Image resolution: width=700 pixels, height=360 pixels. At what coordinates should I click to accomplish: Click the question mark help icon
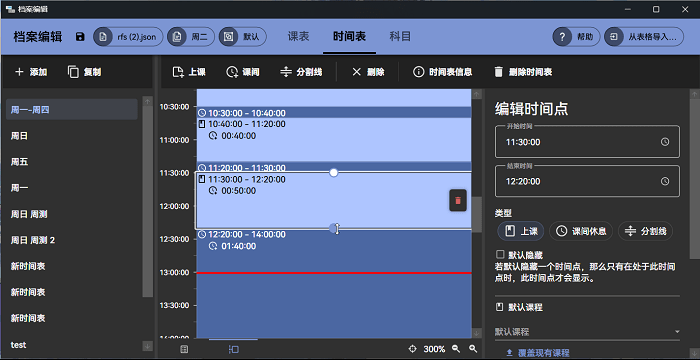[562, 37]
